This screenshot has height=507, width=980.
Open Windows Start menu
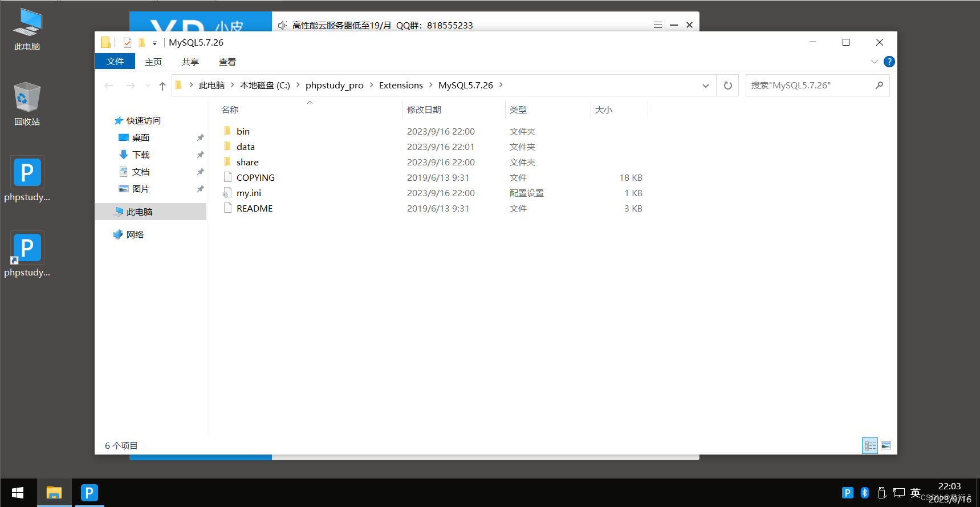pyautogui.click(x=18, y=493)
